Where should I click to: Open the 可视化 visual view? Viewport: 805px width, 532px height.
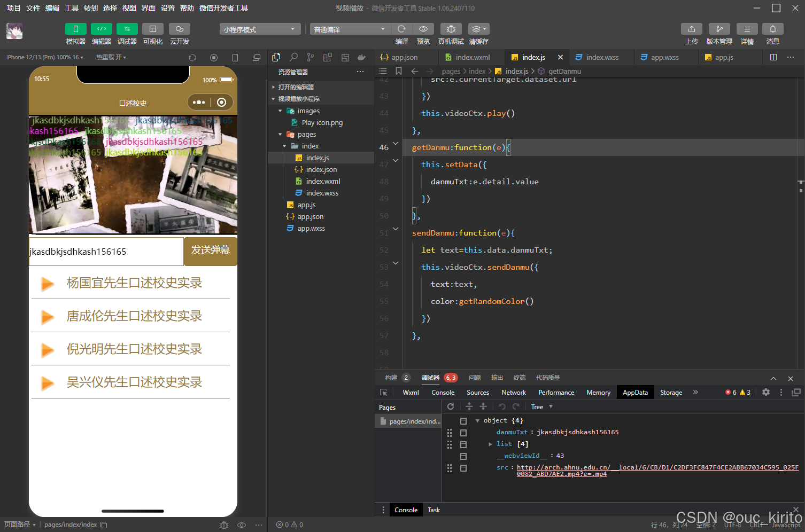tap(152, 29)
